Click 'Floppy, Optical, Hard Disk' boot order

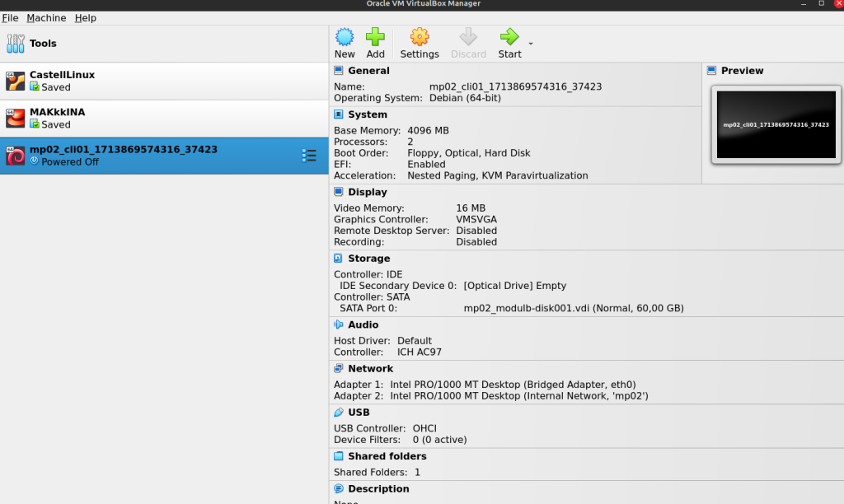click(x=469, y=153)
